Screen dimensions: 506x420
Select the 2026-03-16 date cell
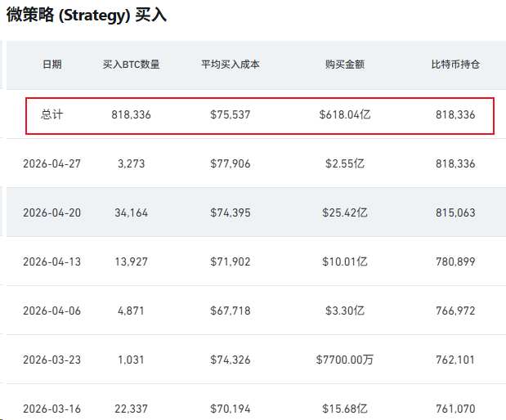tap(51, 409)
